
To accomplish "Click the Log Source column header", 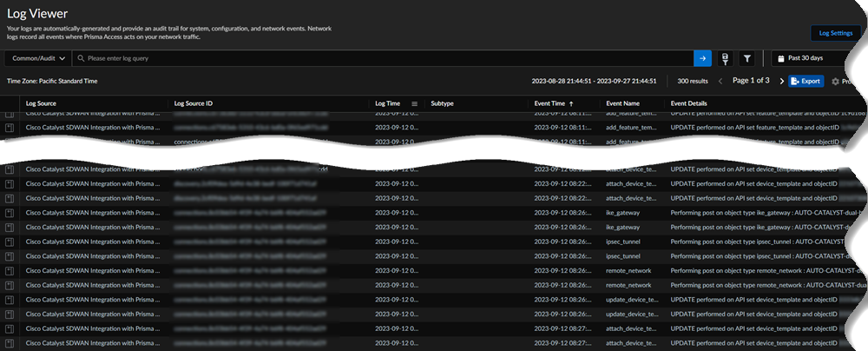I will pos(42,103).
